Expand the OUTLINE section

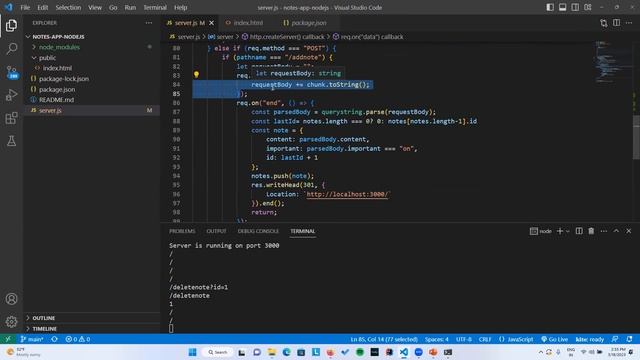43,318
